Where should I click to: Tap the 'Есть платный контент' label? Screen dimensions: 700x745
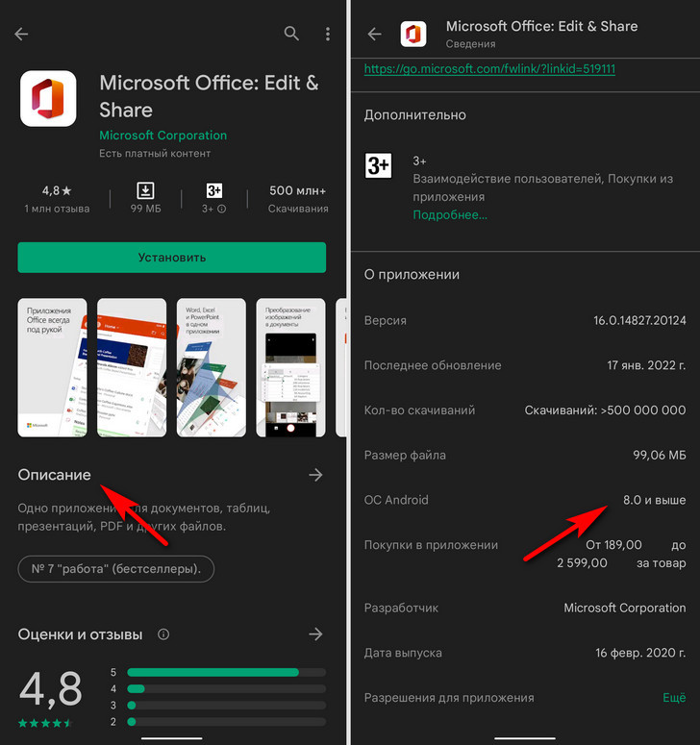click(155, 154)
